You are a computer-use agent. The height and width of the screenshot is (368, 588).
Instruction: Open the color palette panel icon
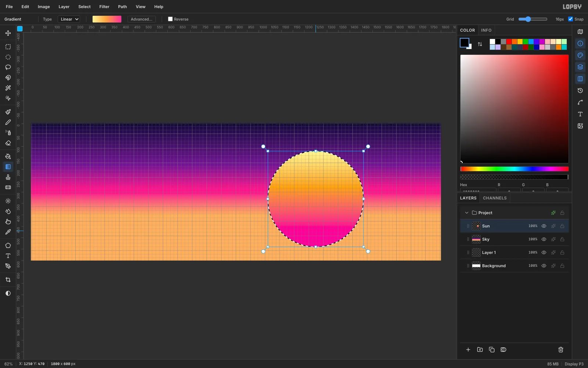click(x=580, y=55)
